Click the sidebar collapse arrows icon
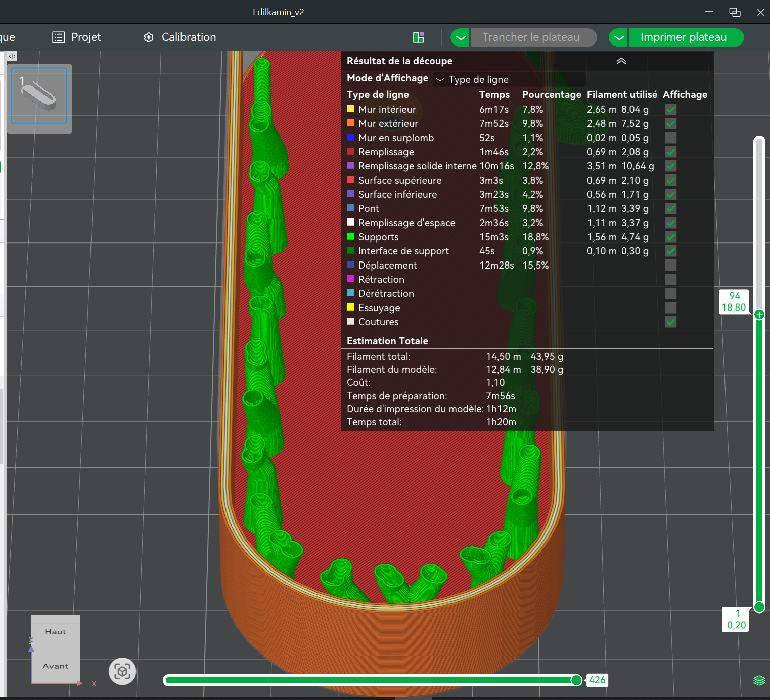Image resolution: width=770 pixels, height=700 pixels. [12, 56]
